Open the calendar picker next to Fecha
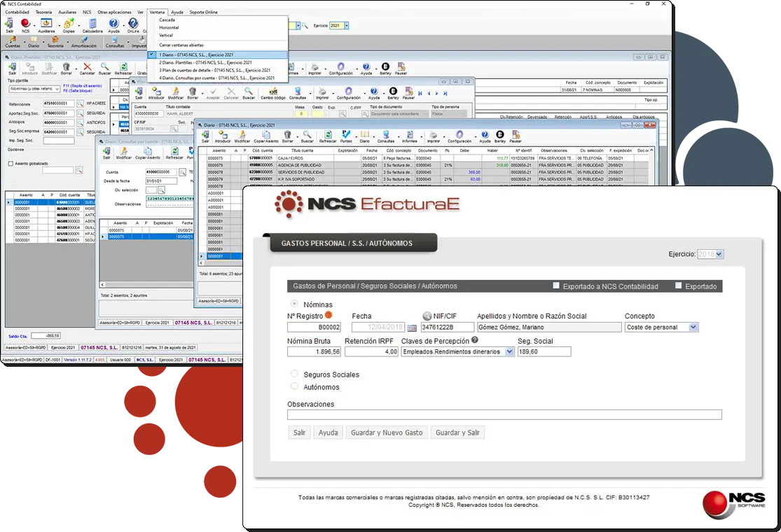This screenshot has width=781, height=532. tap(412, 328)
